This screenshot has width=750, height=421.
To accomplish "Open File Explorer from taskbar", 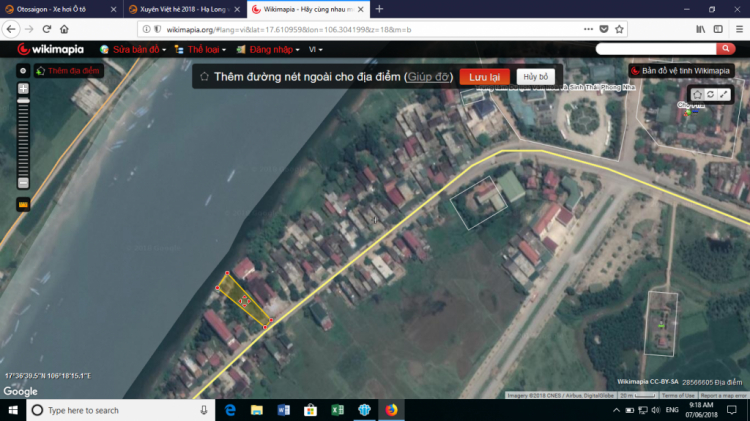I will 257,410.
